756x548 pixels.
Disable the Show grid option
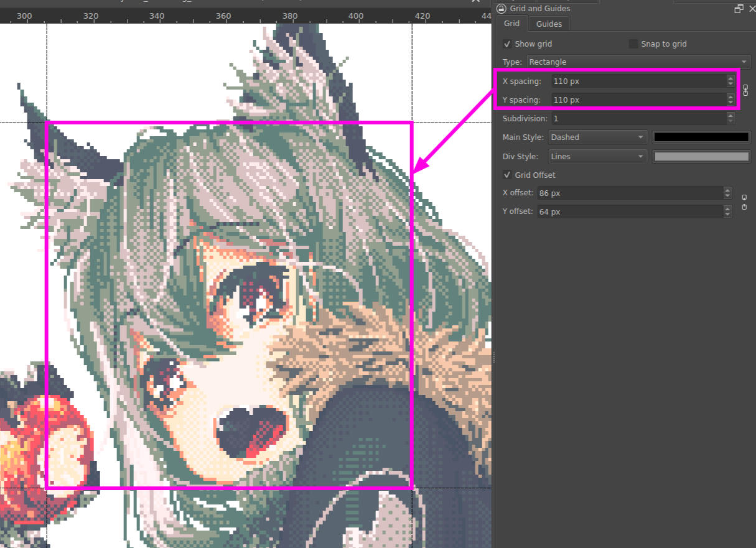click(507, 44)
